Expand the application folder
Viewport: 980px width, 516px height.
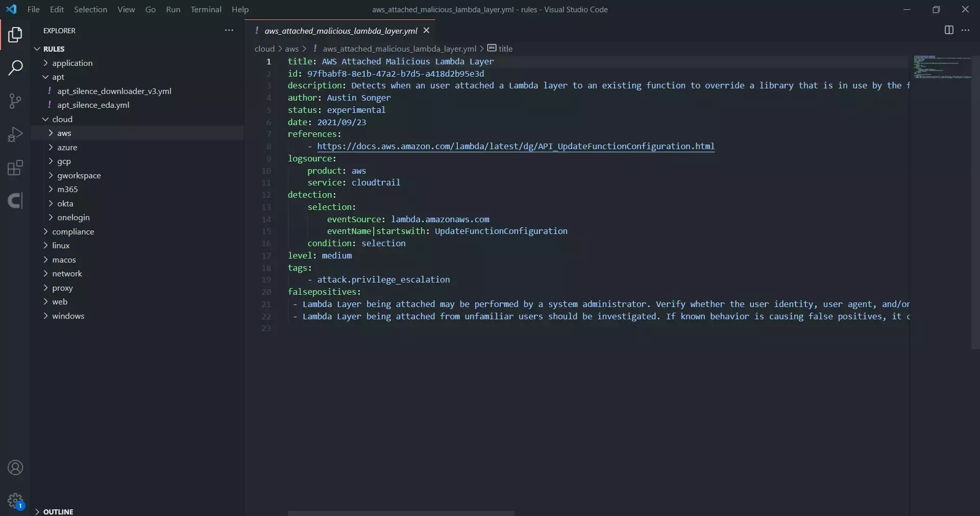pos(45,63)
